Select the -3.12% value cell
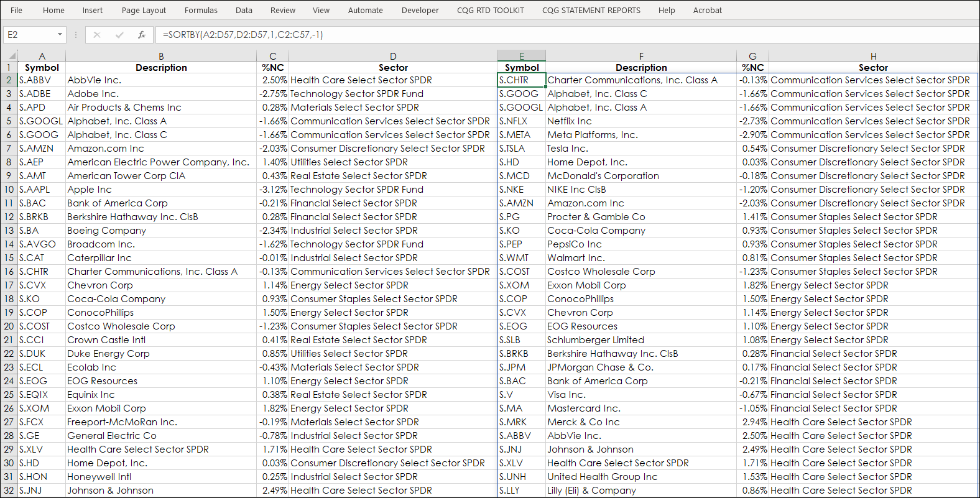The height and width of the screenshot is (498, 980). [x=272, y=190]
